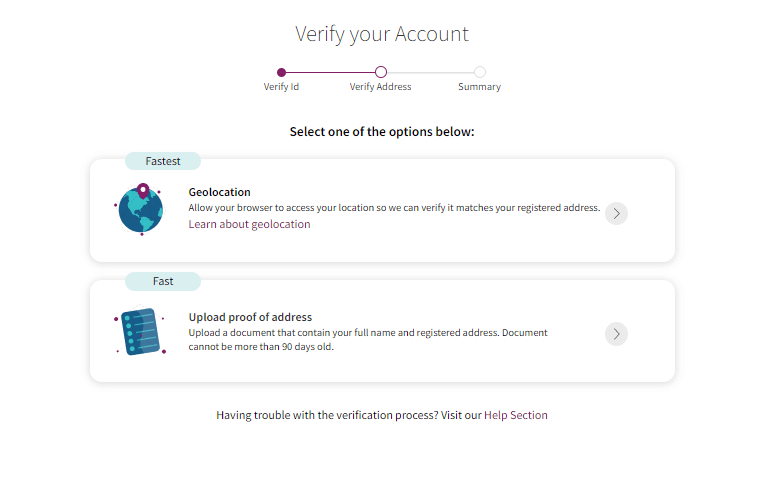Select the proof of address description text
Image resolution: width=773 pixels, height=482 pixels.
click(x=368, y=339)
